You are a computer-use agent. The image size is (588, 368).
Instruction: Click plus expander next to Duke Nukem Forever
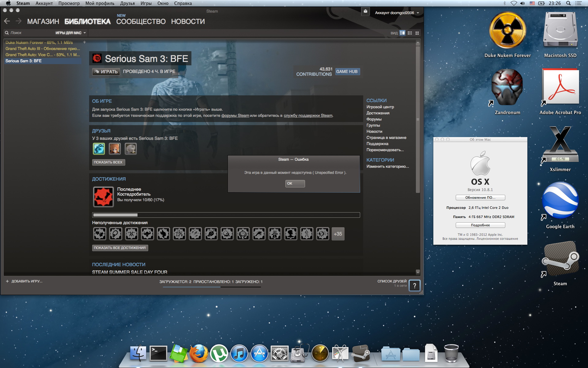tap(85, 42)
